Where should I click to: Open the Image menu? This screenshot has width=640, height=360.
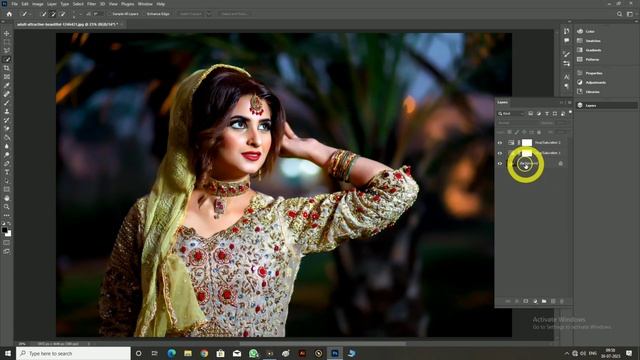(38, 4)
